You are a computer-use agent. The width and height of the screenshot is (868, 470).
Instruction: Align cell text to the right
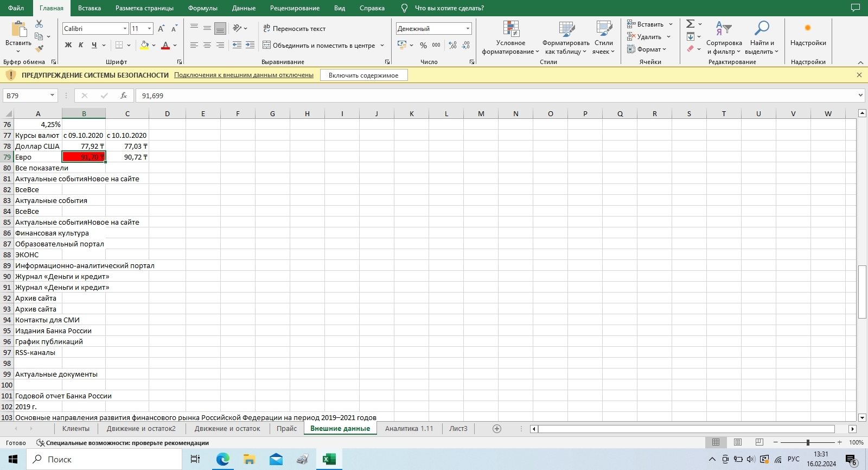click(220, 45)
